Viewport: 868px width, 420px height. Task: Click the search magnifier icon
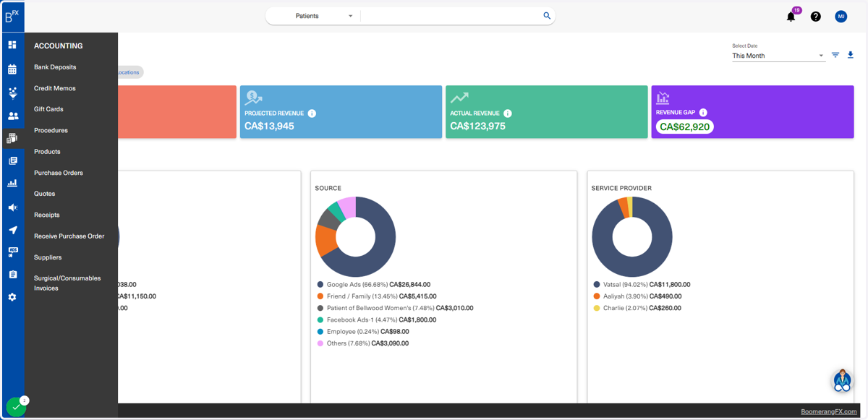[547, 16]
